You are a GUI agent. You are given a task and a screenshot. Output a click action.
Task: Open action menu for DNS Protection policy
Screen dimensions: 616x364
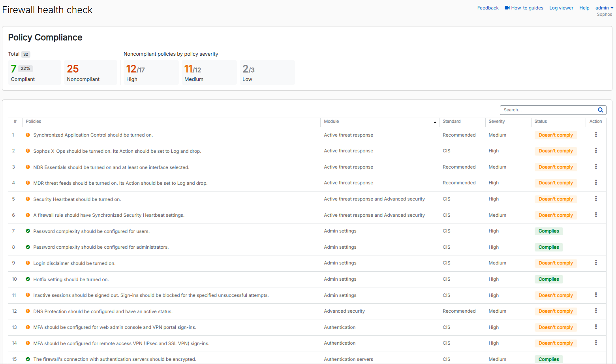596,311
